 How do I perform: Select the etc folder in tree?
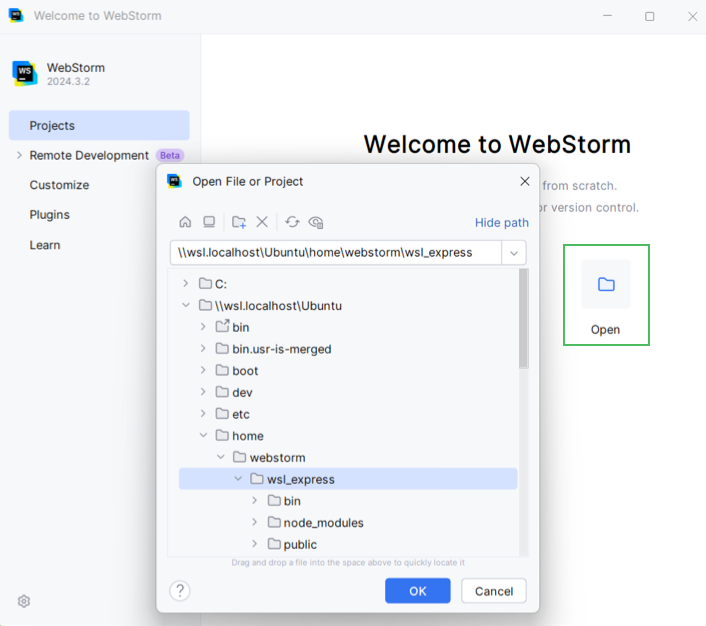[x=241, y=414]
